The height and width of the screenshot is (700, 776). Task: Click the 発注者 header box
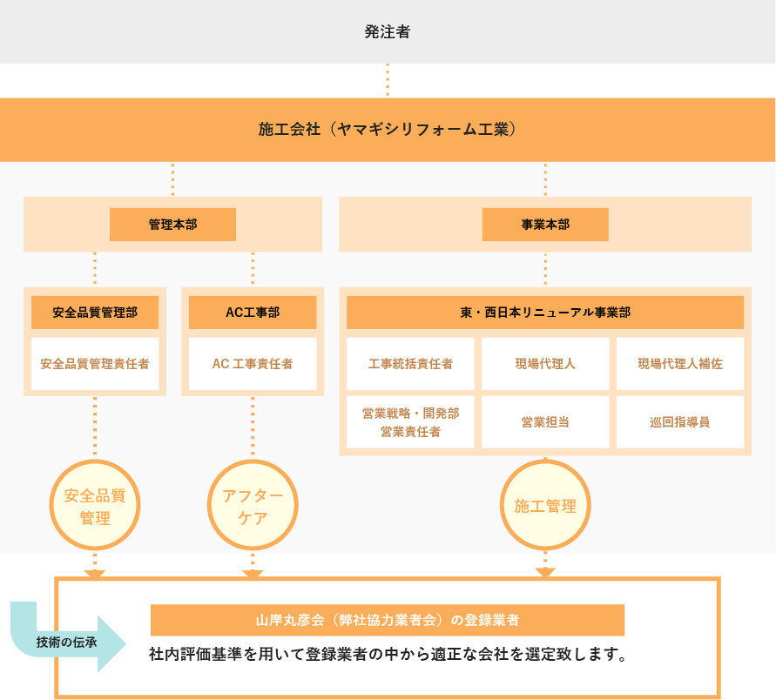388,31
